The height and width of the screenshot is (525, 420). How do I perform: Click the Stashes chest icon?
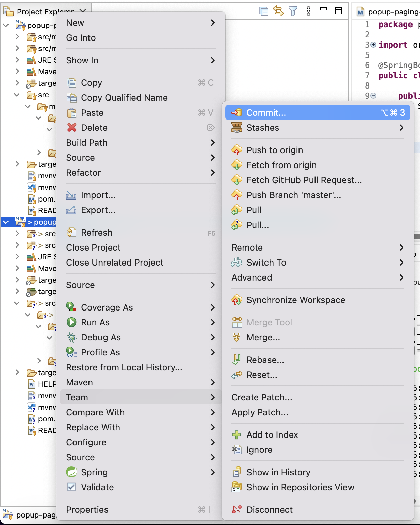click(x=237, y=128)
